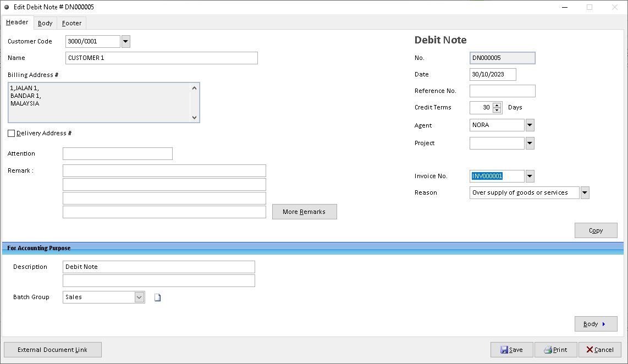Print the debit note
The image size is (628, 364).
click(x=556, y=350)
